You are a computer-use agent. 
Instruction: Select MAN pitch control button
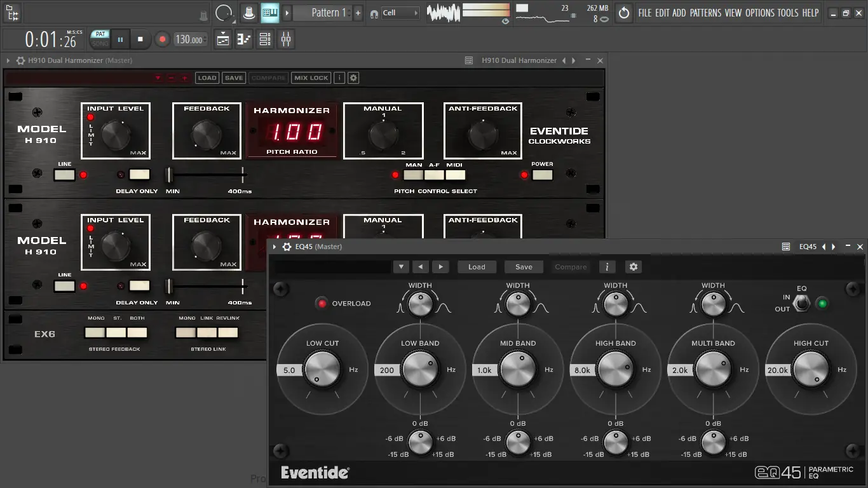pyautogui.click(x=413, y=175)
